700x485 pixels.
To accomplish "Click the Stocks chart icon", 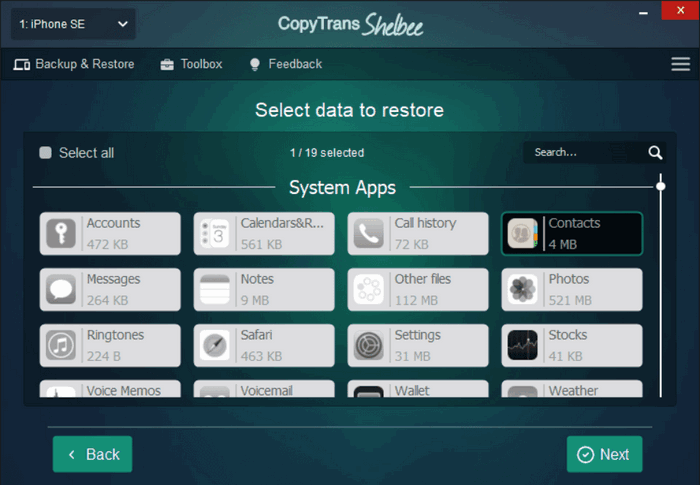I will pos(522,345).
